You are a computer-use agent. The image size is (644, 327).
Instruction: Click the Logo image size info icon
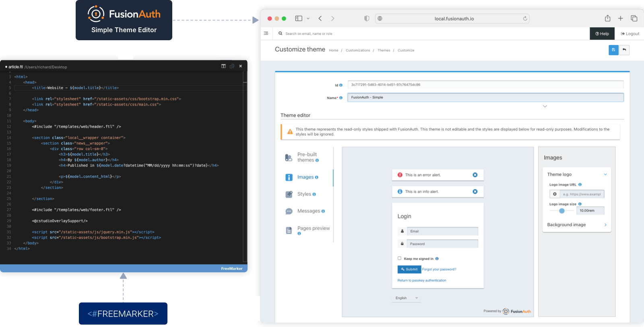click(580, 204)
